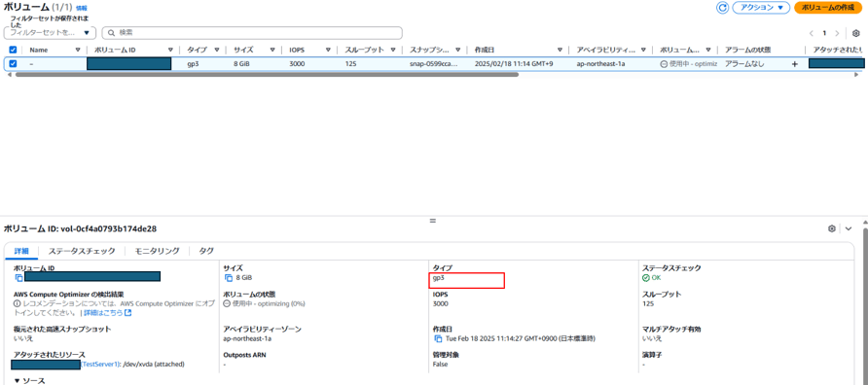
Task: Sort by Name column
Action: [78, 50]
